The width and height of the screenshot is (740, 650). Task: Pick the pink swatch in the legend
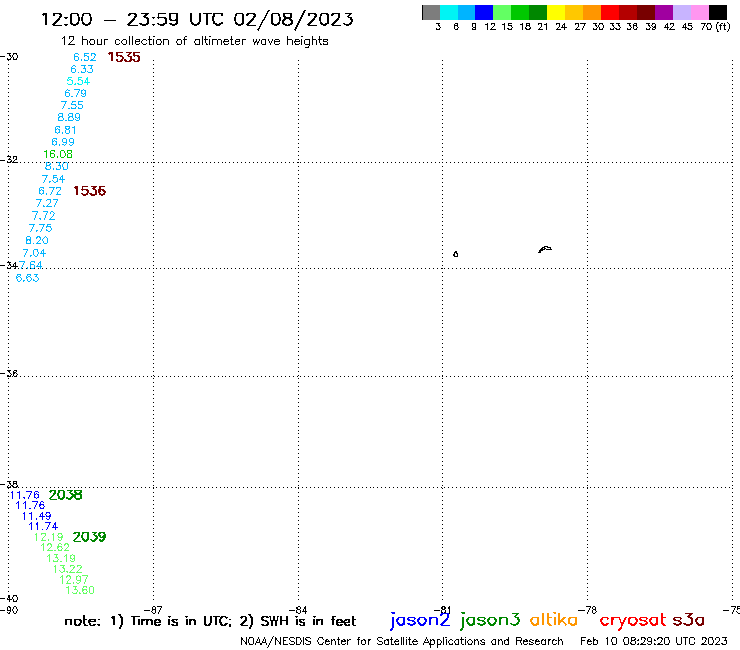coord(700,12)
